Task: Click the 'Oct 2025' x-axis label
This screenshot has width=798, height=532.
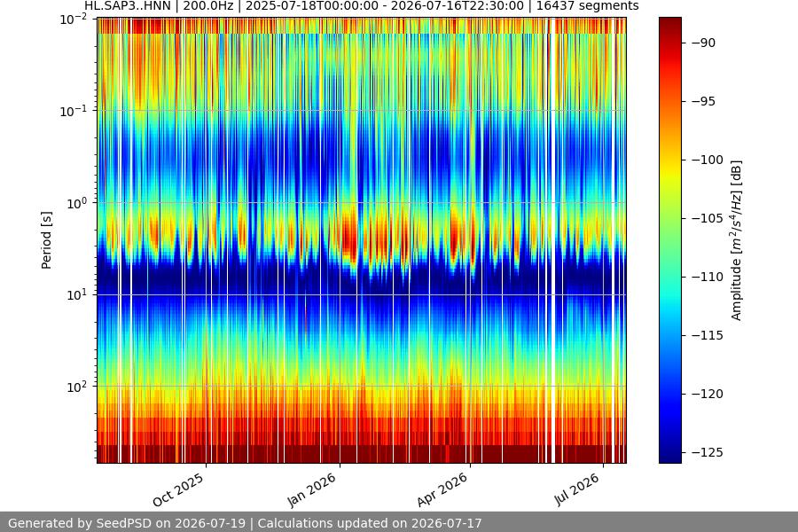Action: click(x=178, y=489)
